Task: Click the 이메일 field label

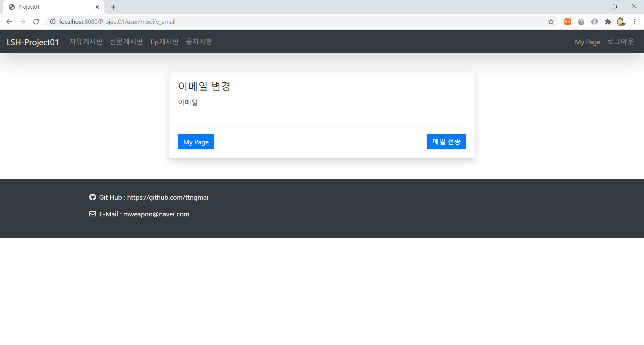Action: pyautogui.click(x=188, y=102)
